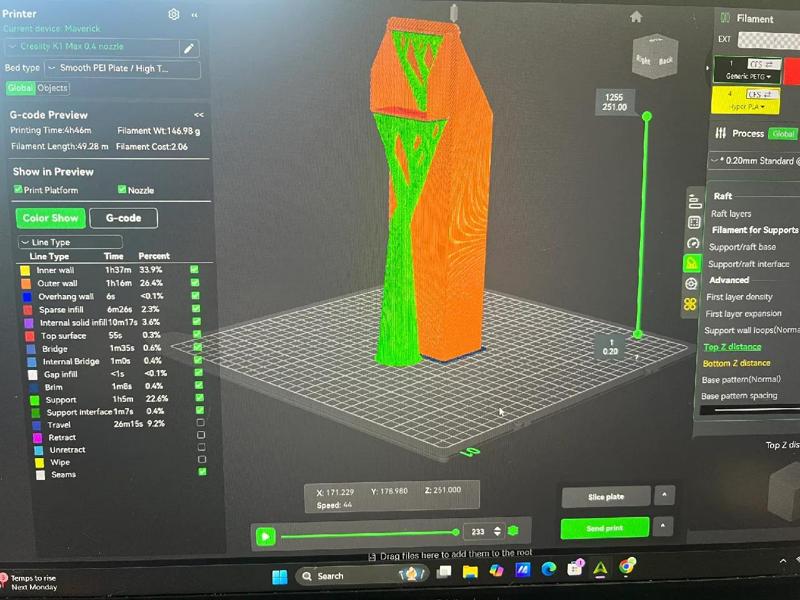Play the G-code print simulation
Viewport: 800px width, 600px height.
(265, 536)
